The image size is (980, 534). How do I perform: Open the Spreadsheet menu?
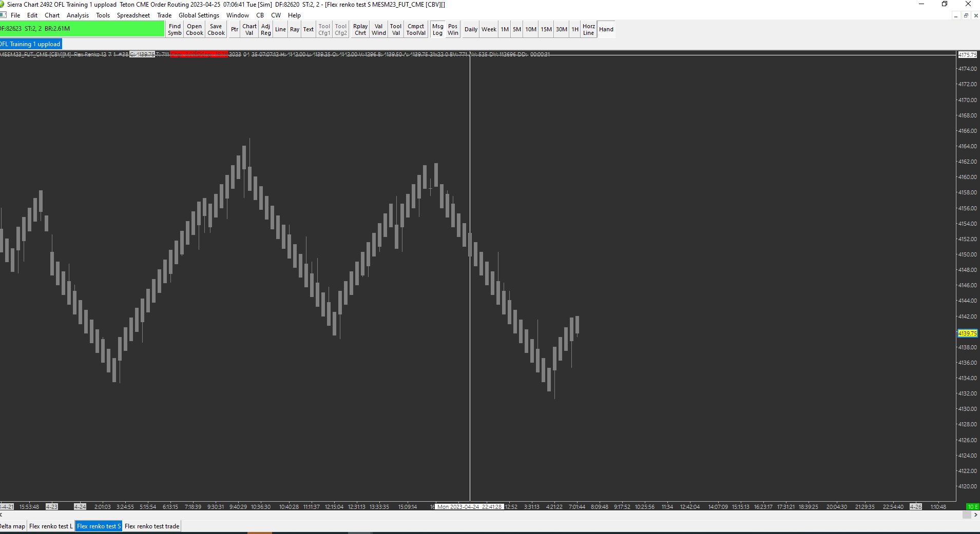133,15
